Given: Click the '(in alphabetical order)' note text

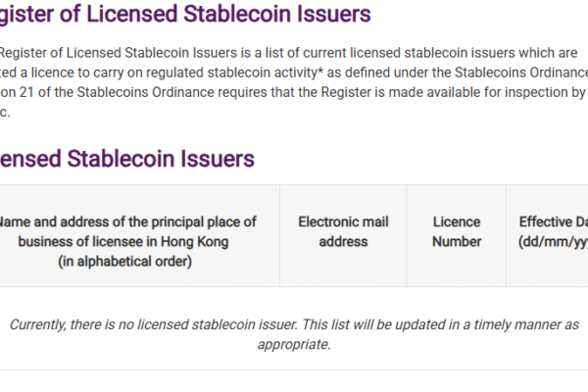Looking at the screenshot, I should [124, 260].
